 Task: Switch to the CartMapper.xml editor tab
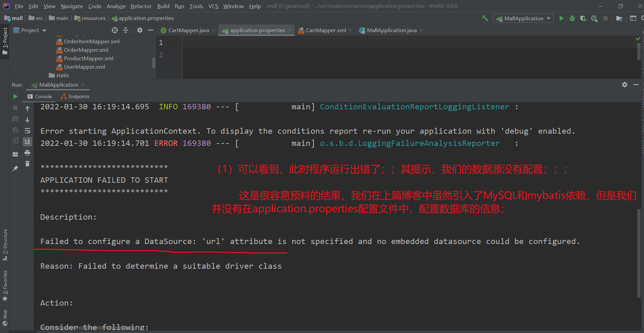click(325, 30)
